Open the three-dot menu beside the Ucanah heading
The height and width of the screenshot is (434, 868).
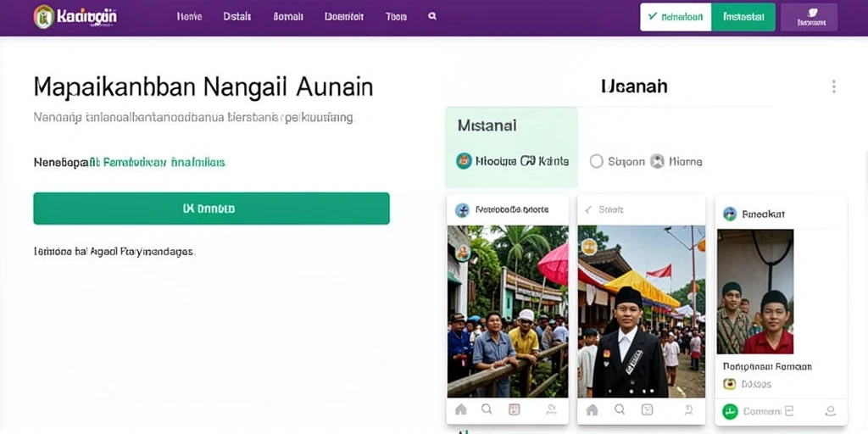(833, 86)
